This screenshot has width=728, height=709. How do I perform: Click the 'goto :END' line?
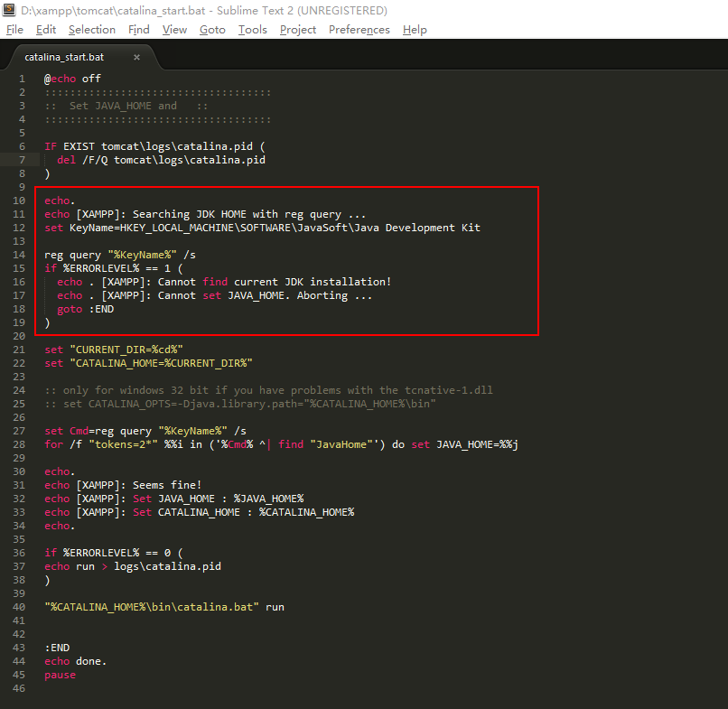86,309
